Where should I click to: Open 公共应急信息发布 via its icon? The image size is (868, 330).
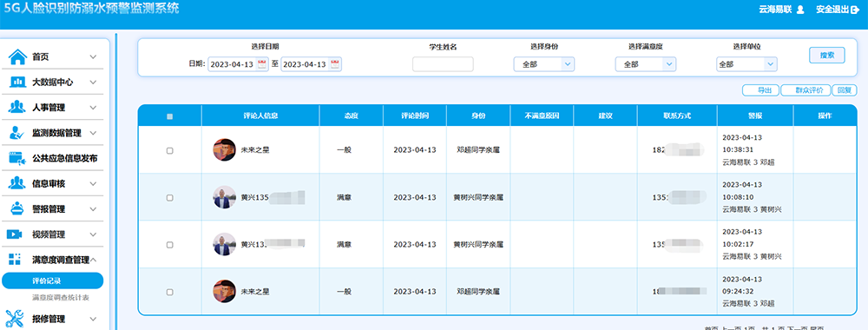[17, 158]
